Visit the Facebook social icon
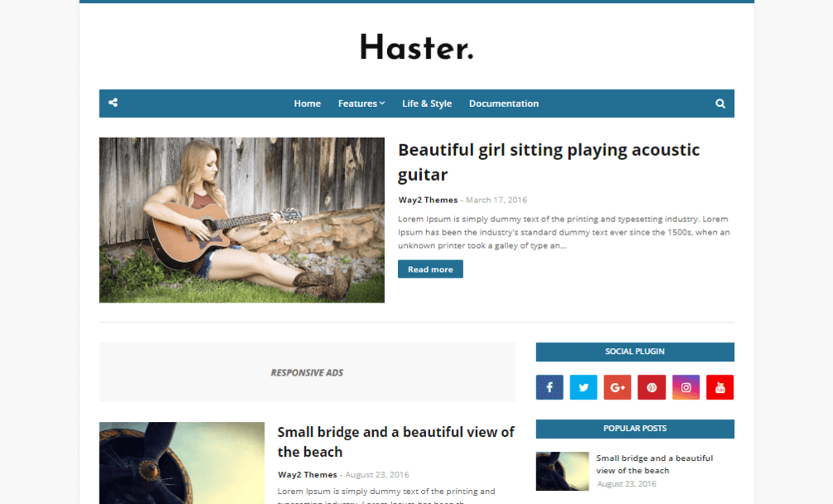 pos(550,387)
